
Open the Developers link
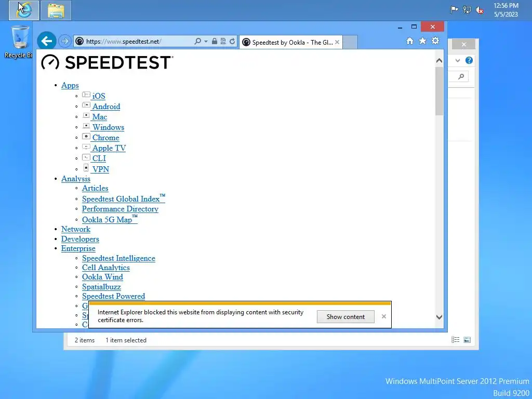pos(80,239)
